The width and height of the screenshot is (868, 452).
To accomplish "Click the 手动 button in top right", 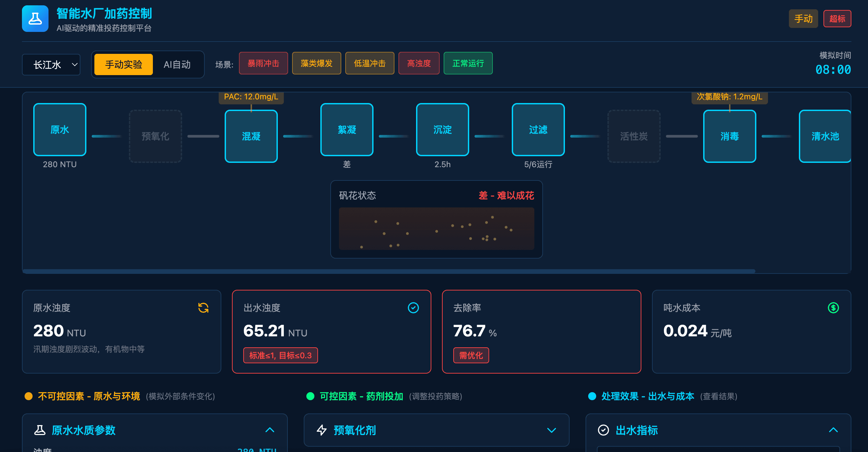I will [803, 19].
